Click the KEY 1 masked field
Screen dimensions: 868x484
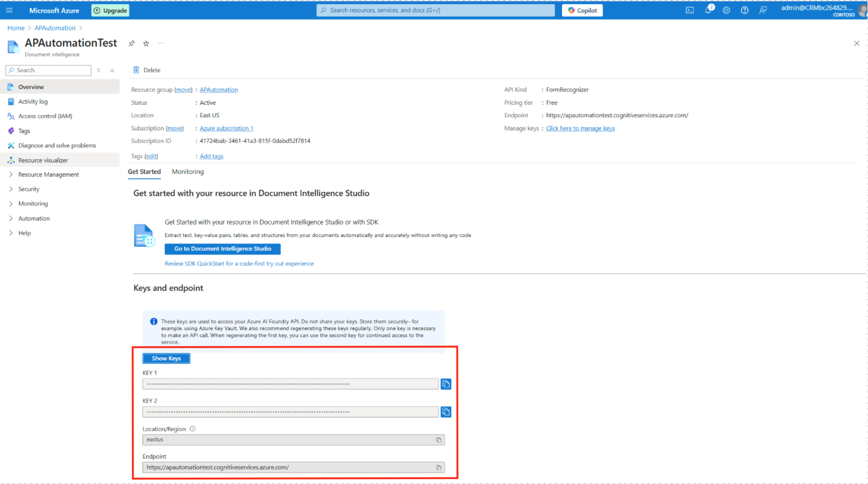pyautogui.click(x=290, y=384)
